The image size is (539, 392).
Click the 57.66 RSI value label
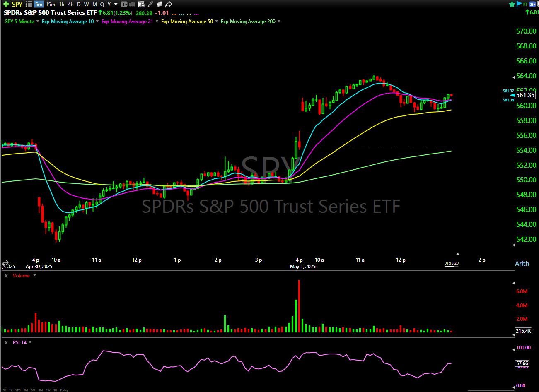(x=522, y=363)
